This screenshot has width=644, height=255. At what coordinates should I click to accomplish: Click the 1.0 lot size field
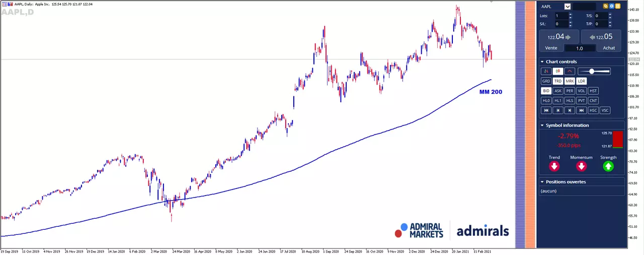(580, 48)
